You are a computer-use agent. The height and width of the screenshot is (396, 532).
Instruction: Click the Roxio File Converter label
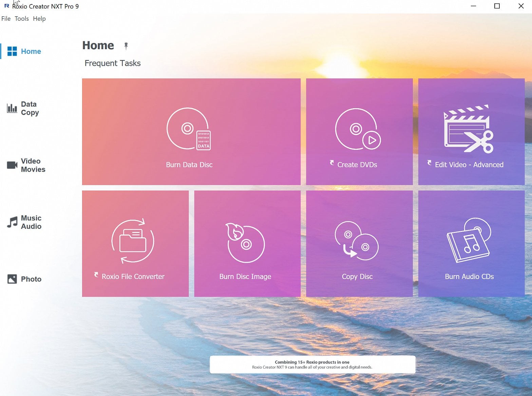pos(133,277)
